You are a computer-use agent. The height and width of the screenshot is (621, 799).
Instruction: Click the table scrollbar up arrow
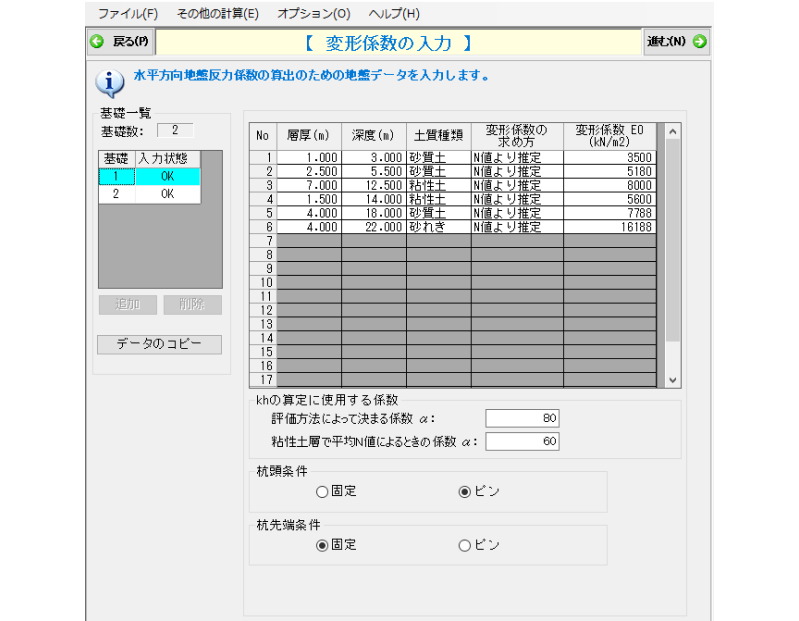[673, 131]
